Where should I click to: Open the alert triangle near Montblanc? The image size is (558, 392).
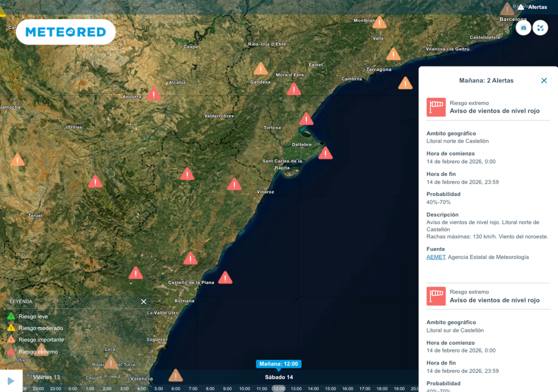[380, 22]
